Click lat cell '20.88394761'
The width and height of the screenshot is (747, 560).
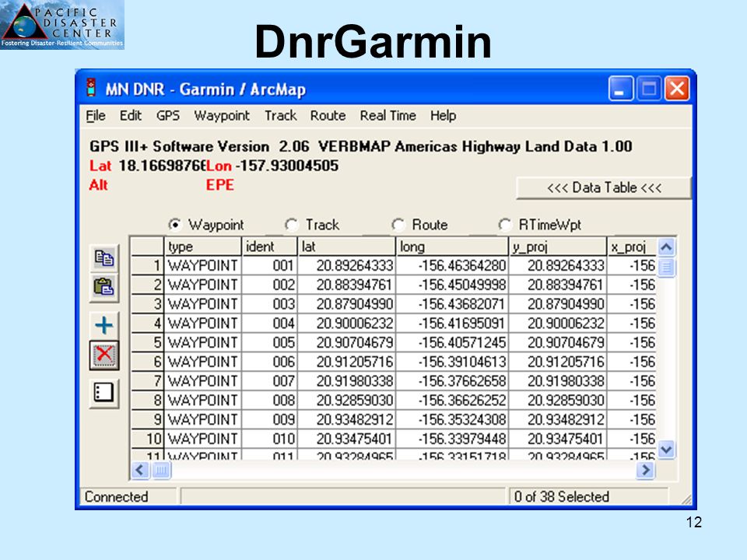[347, 285]
